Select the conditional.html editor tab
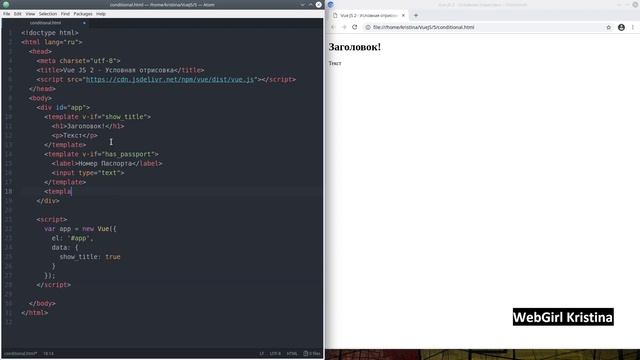Screen dimensions: 640x360 (x=46, y=23)
